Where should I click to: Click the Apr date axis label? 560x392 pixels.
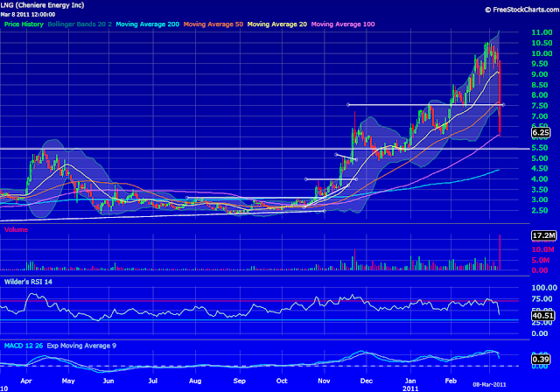tap(26, 381)
